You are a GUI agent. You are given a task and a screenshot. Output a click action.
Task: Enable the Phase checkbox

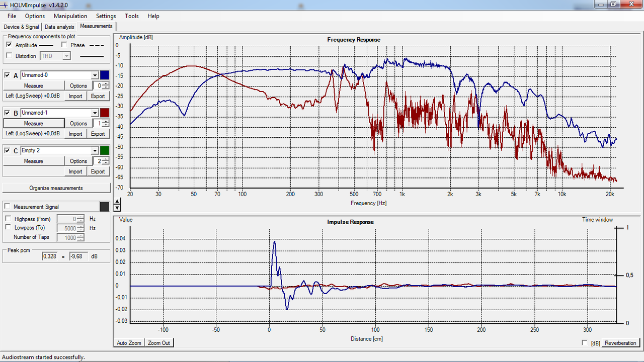64,45
